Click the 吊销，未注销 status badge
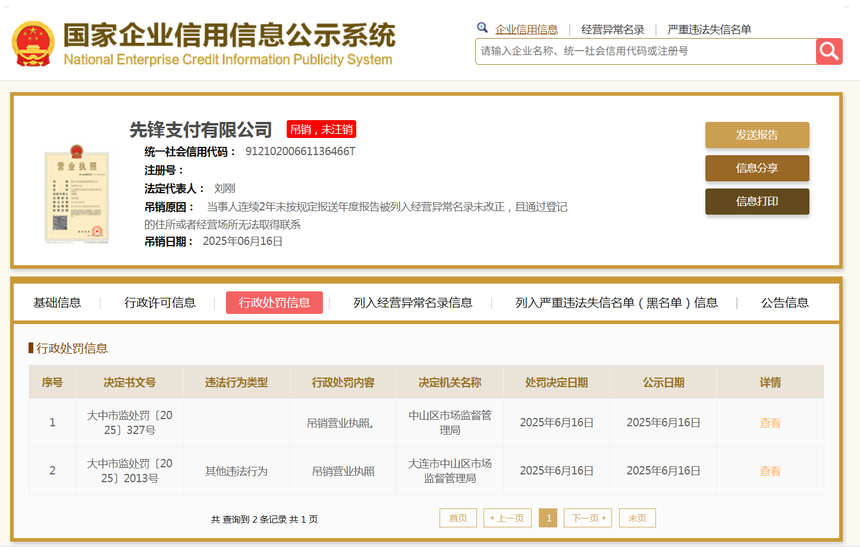Viewport: 860px width, 547px height. pyautogui.click(x=321, y=129)
